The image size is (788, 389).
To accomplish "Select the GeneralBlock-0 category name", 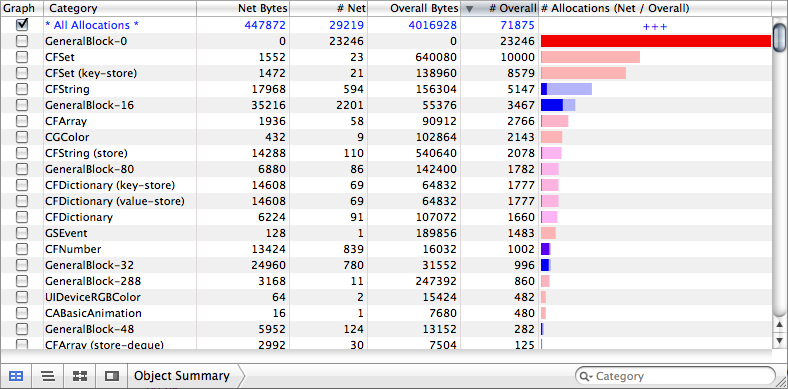I will click(86, 41).
